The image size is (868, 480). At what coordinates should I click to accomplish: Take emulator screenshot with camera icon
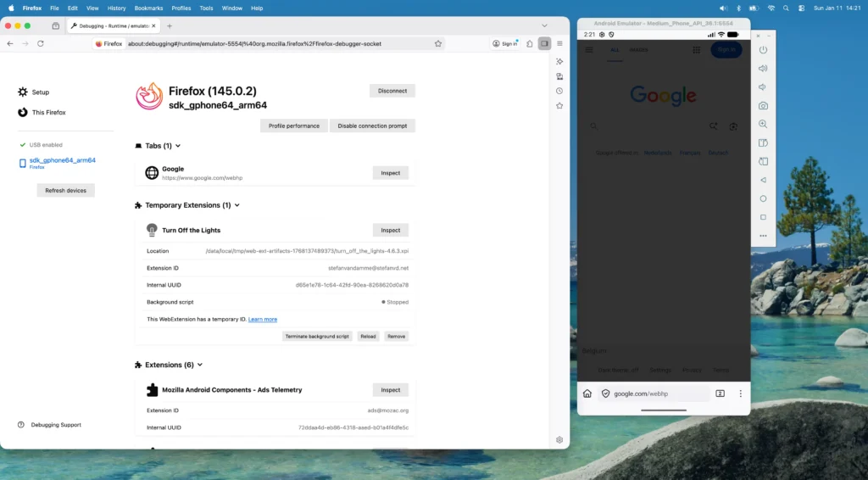764,106
